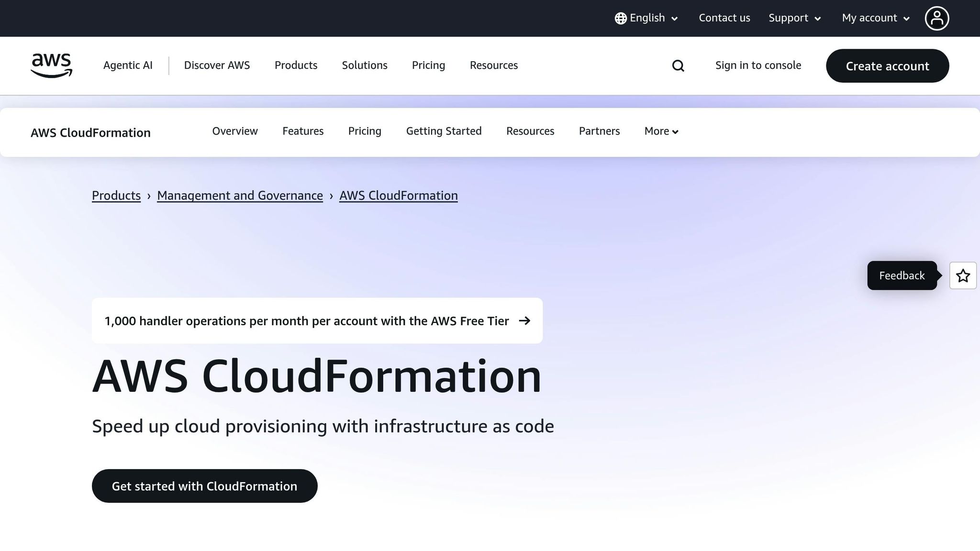The image size is (980, 551).
Task: Open the Products breadcrumb link
Action: pyautogui.click(x=116, y=196)
